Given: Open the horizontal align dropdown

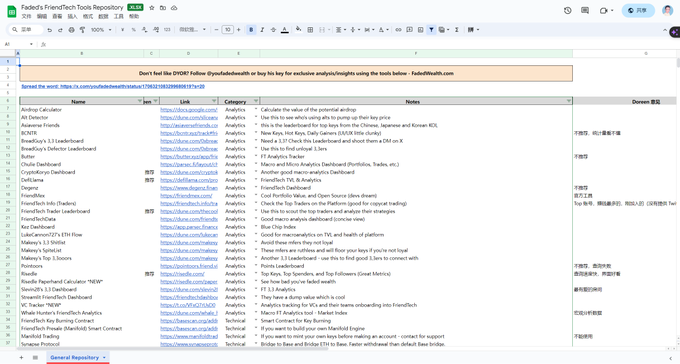Looking at the screenshot, I should click(x=341, y=30).
